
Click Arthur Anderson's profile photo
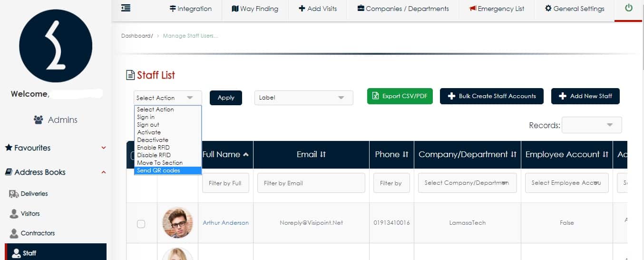pyautogui.click(x=177, y=223)
